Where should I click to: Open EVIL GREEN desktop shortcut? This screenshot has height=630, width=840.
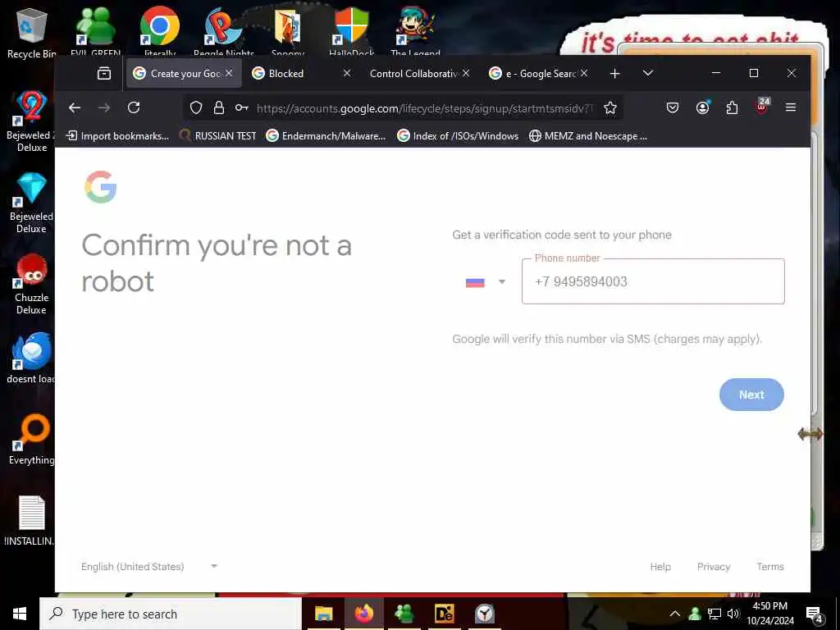point(95,31)
